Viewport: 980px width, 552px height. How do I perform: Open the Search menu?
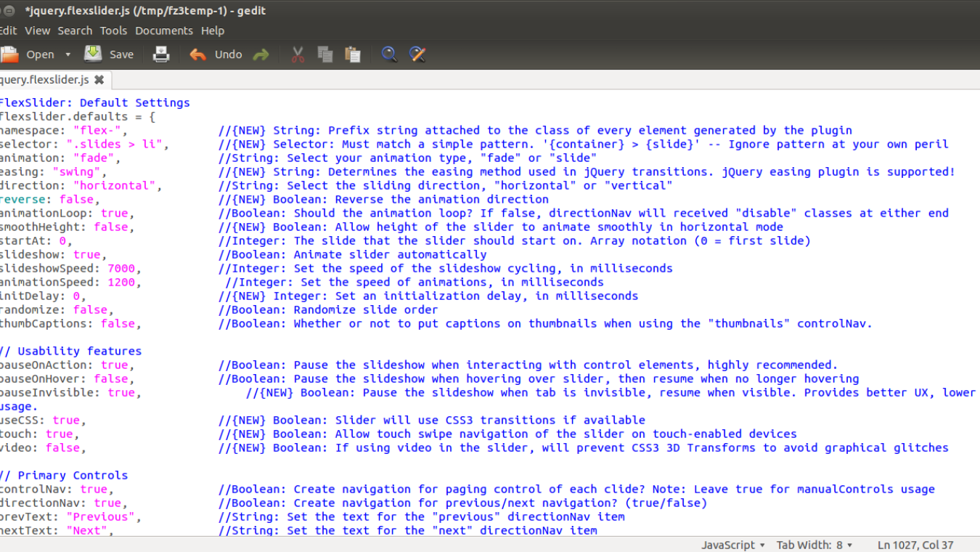click(75, 31)
